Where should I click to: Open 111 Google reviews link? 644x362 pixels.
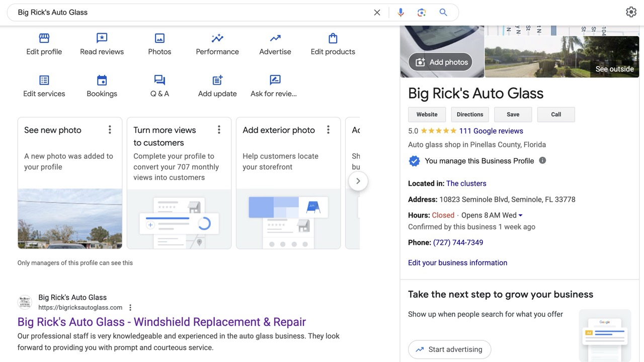pyautogui.click(x=491, y=131)
